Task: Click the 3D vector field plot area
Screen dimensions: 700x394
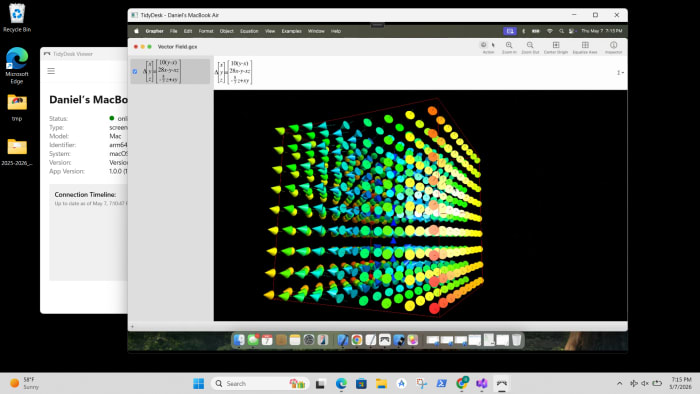Action: coord(421,205)
